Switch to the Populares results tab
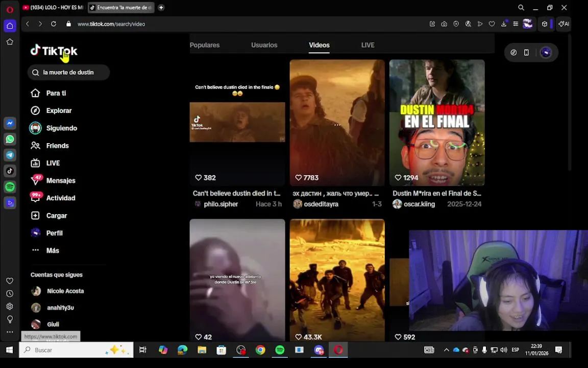This screenshot has height=368, width=588. click(205, 45)
